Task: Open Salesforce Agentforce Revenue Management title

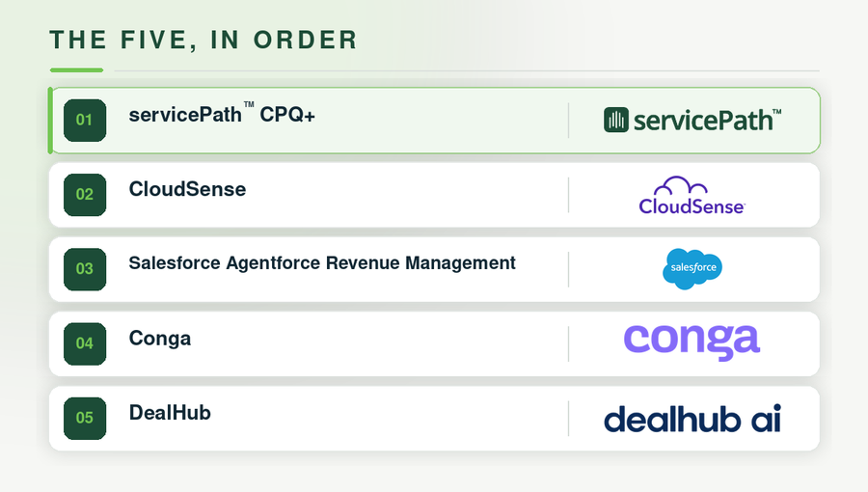Action: (x=322, y=263)
